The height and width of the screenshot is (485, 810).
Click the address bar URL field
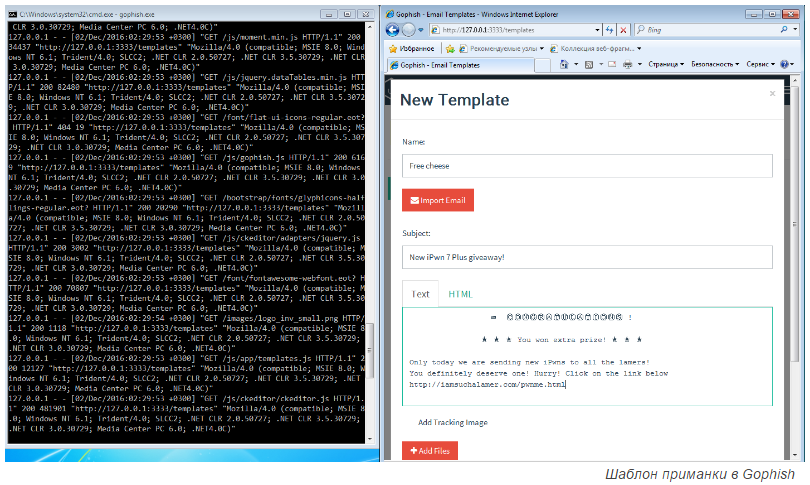(x=512, y=30)
